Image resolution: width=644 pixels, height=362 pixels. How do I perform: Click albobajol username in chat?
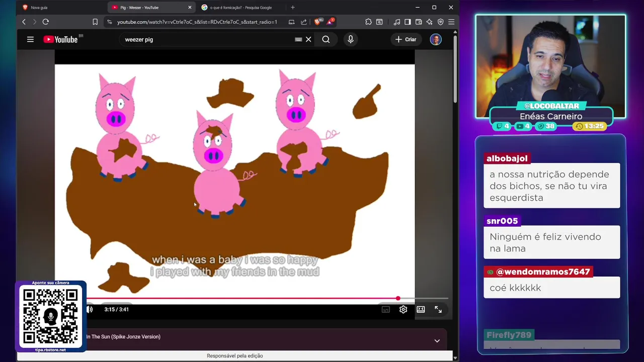click(507, 158)
